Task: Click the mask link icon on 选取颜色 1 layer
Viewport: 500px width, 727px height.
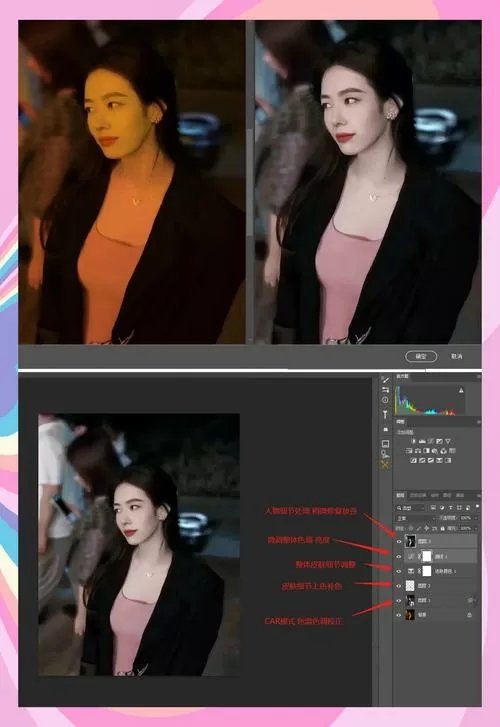Action: 419,571
